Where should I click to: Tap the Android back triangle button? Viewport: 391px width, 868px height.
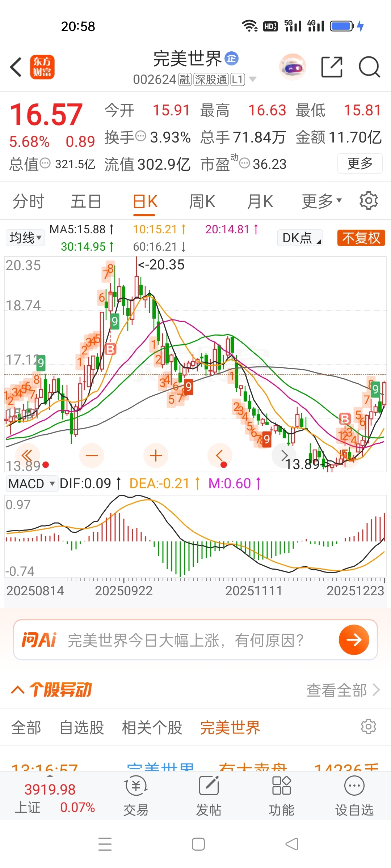coord(292,844)
